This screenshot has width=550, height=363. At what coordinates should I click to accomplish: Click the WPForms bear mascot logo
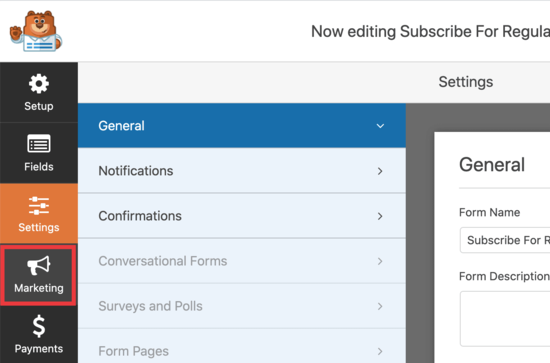tap(36, 31)
